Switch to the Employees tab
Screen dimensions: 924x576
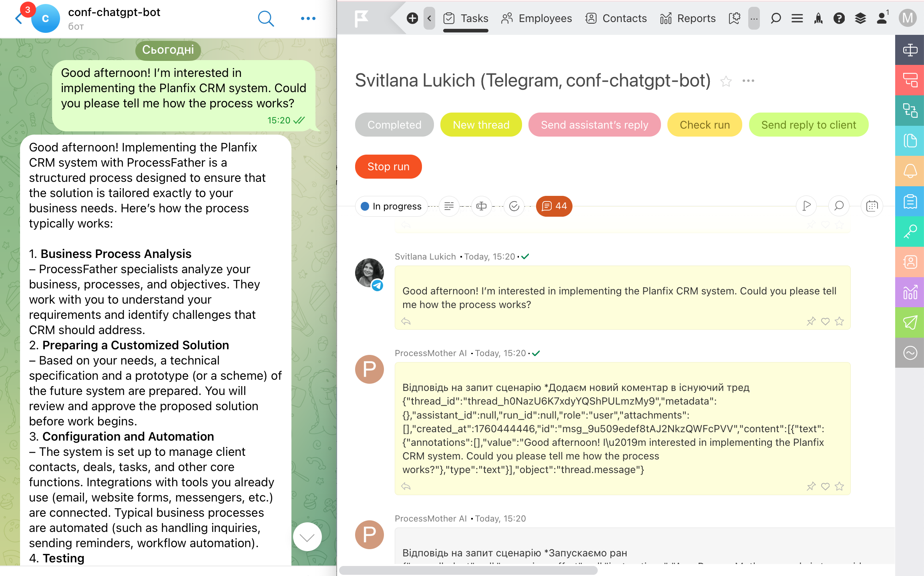(536, 18)
